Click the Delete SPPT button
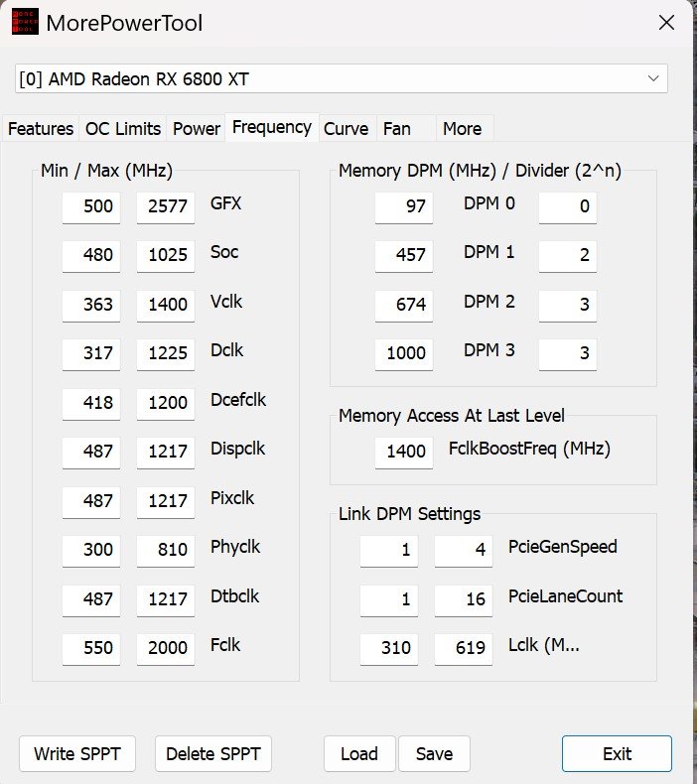The width and height of the screenshot is (697, 784). point(213,753)
